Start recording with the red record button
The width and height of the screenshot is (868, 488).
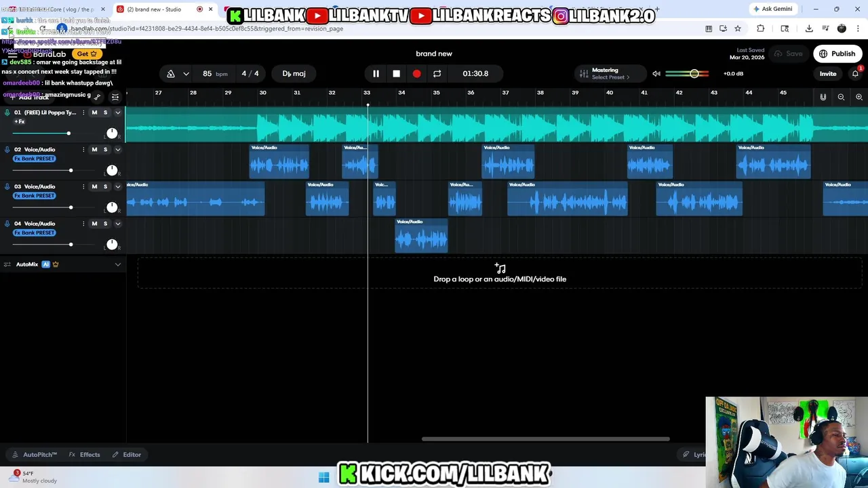[416, 73]
